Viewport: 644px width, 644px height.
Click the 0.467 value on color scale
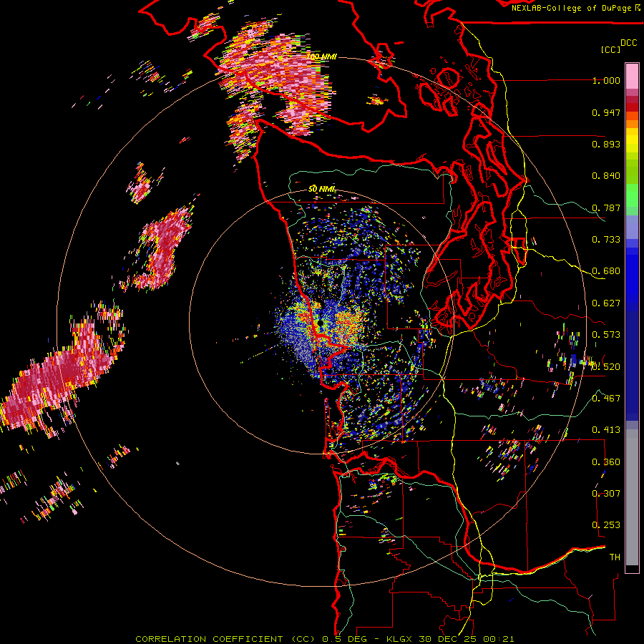point(606,398)
